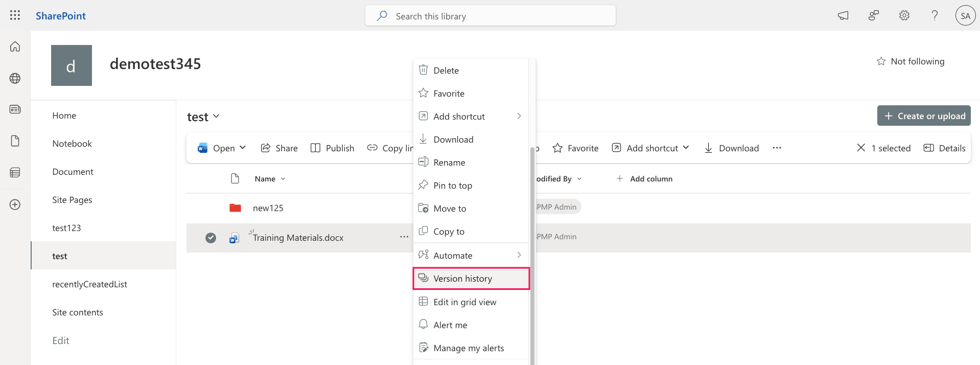Open the Details pane
The image size is (980, 365).
point(944,148)
